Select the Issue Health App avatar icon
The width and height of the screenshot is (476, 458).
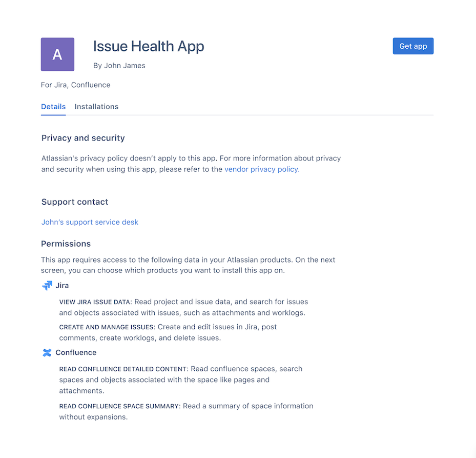click(x=57, y=54)
